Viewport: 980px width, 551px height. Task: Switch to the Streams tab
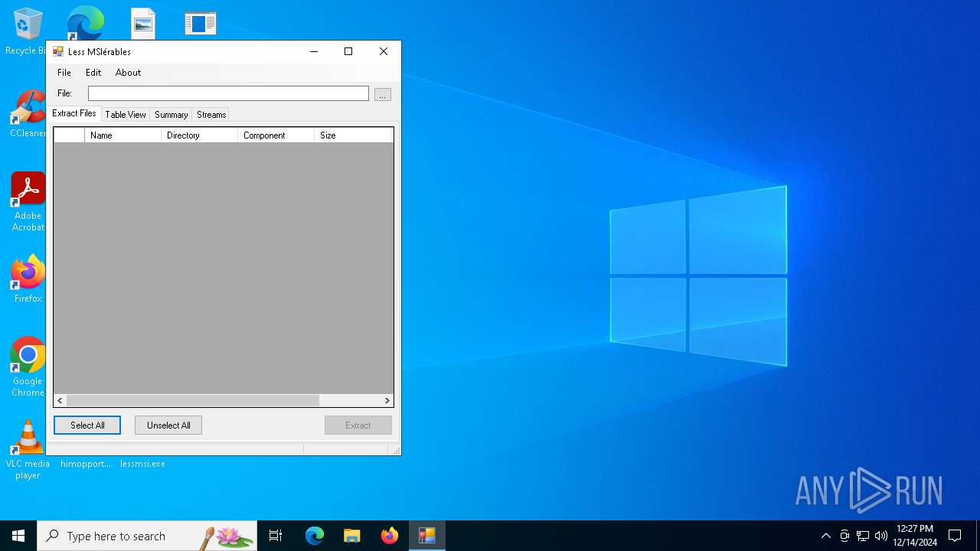[x=211, y=115]
